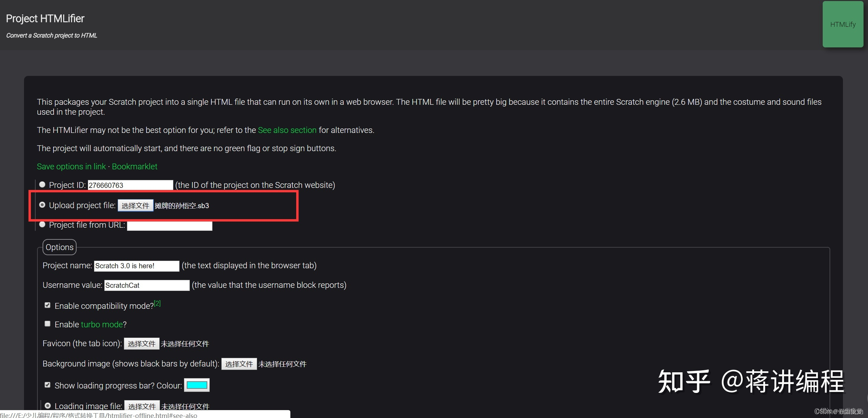The height and width of the screenshot is (418, 868).
Task: Choose a Favicon file
Action: tap(141, 344)
